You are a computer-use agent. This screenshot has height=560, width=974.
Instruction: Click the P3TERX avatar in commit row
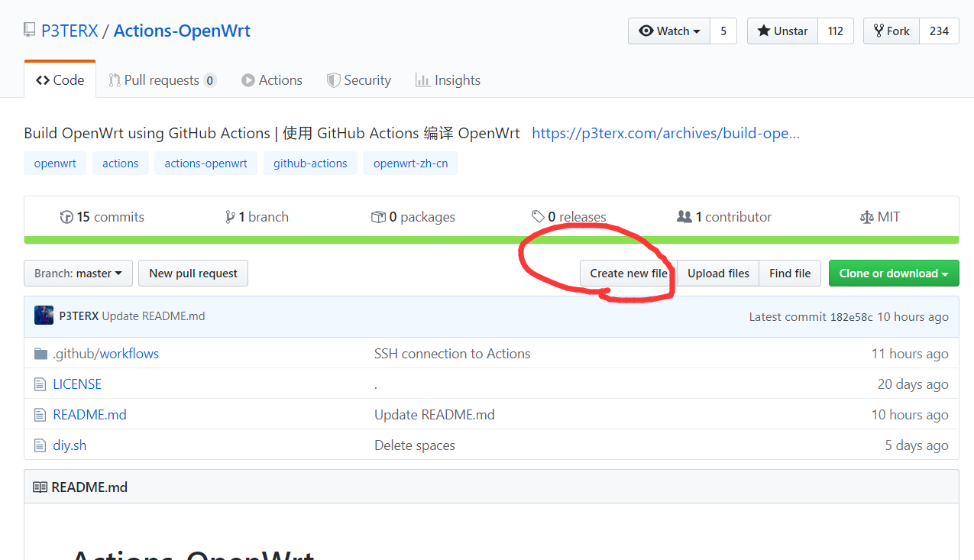(44, 316)
